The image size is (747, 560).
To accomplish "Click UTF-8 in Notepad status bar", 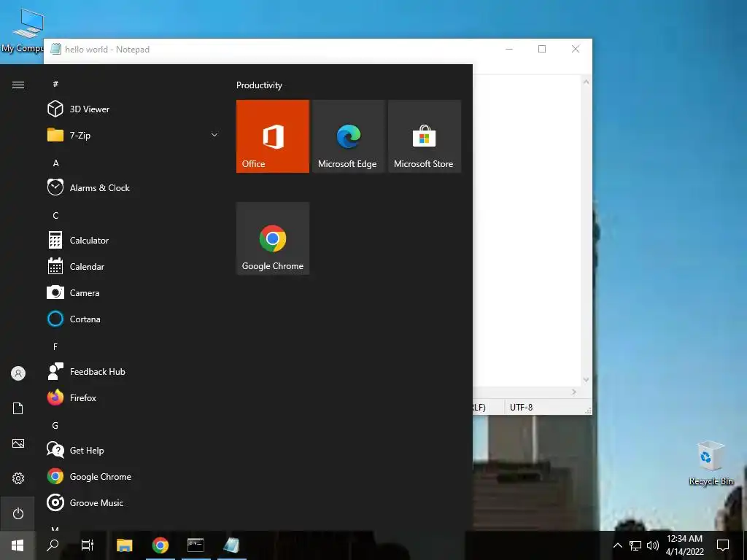I will click(x=521, y=407).
